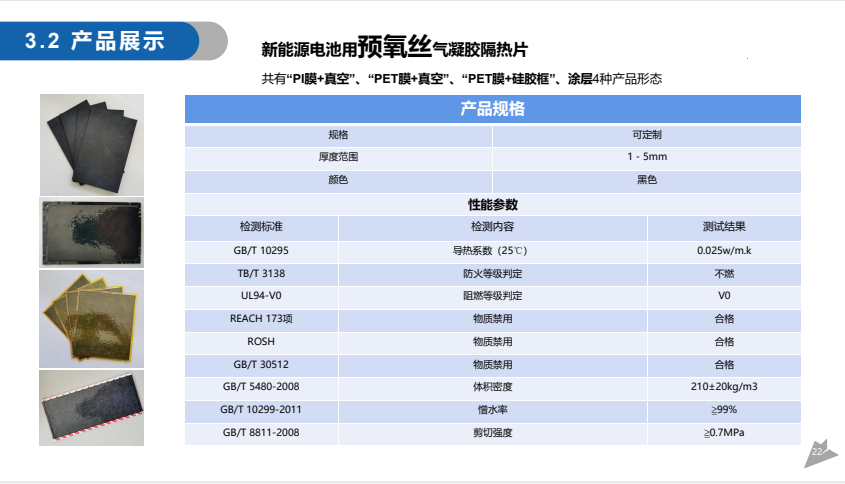Screen dimensions: 845x484
Task: Click the subtitle listing four product forms
Action: (461, 78)
